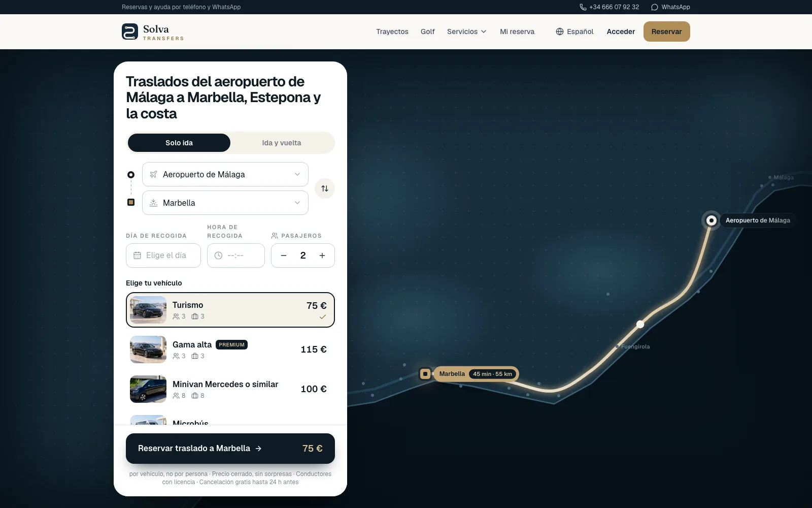This screenshot has height=508, width=812.
Task: Choose the Minivan Mercedes o similar option
Action: 230,389
